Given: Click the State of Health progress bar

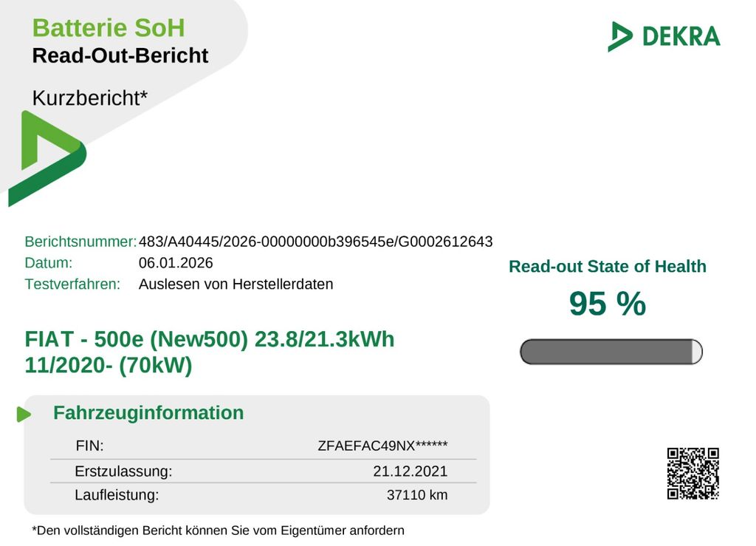Looking at the screenshot, I should pos(611,352).
